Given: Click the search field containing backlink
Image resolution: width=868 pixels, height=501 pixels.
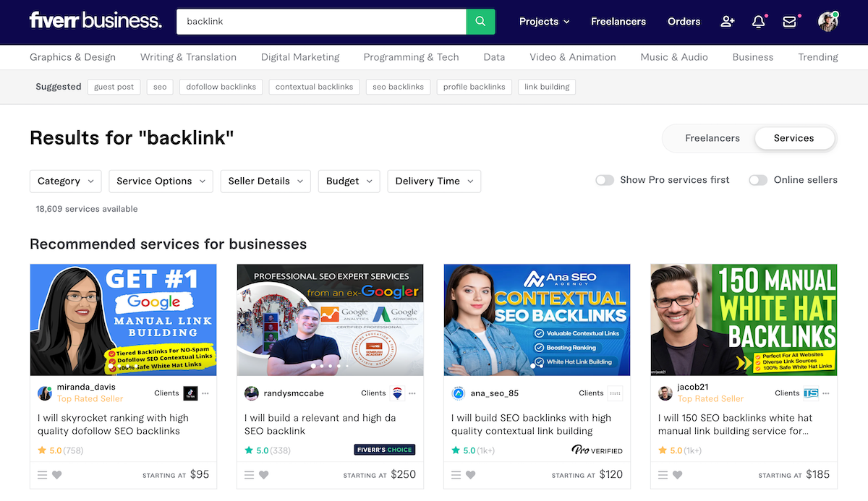Looking at the screenshot, I should click(x=321, y=22).
